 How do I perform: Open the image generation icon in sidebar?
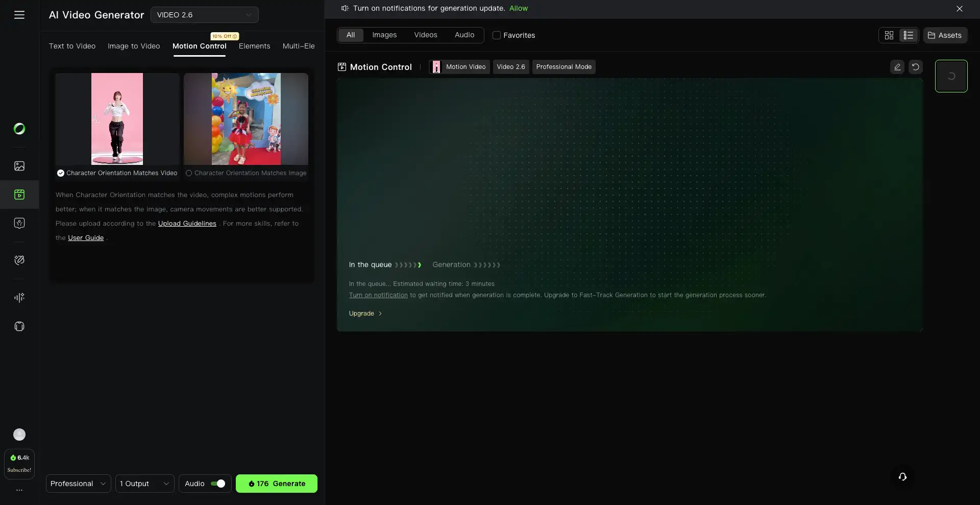(x=19, y=166)
